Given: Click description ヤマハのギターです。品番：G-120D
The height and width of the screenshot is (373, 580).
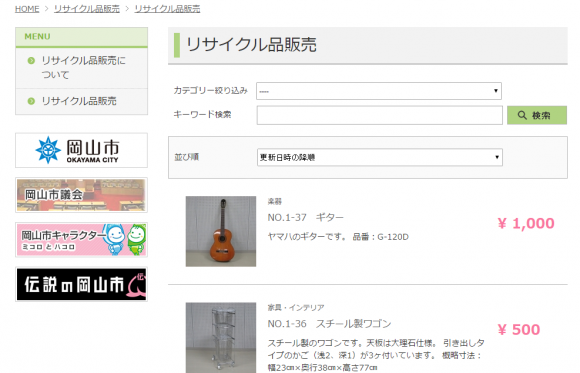Looking at the screenshot, I should tap(338, 237).
